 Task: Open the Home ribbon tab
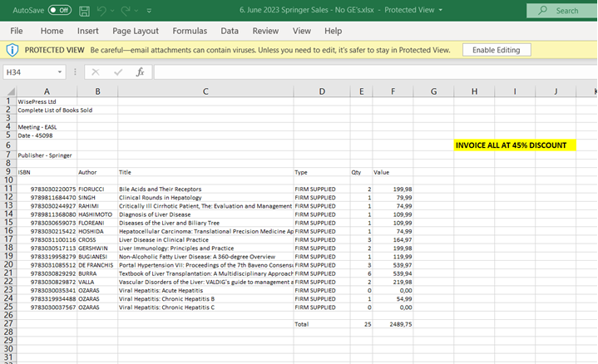point(52,31)
